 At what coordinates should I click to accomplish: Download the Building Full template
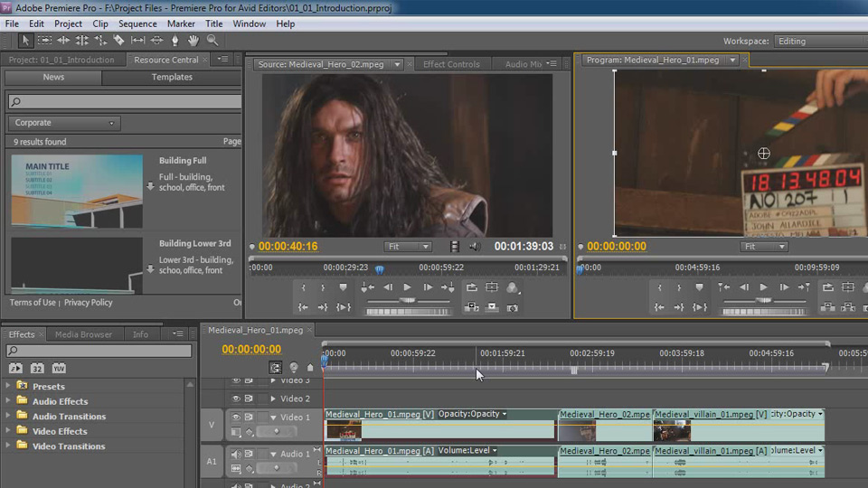pos(151,186)
